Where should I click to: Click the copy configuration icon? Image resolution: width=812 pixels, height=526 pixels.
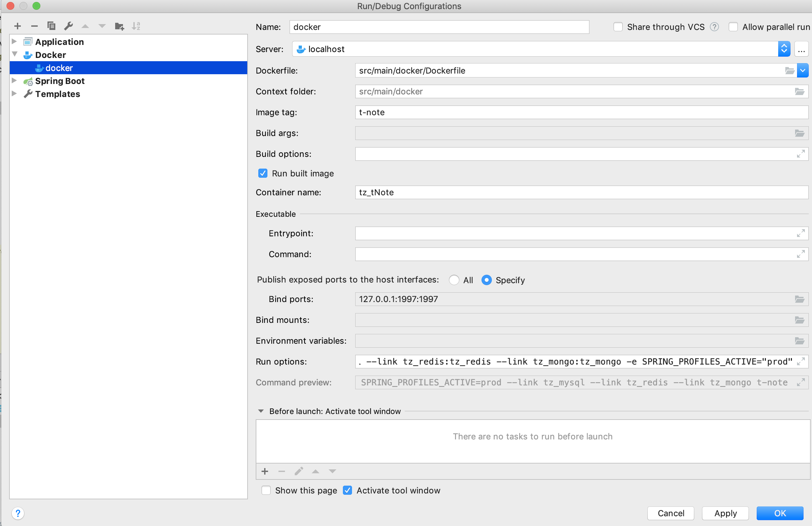pyautogui.click(x=51, y=26)
